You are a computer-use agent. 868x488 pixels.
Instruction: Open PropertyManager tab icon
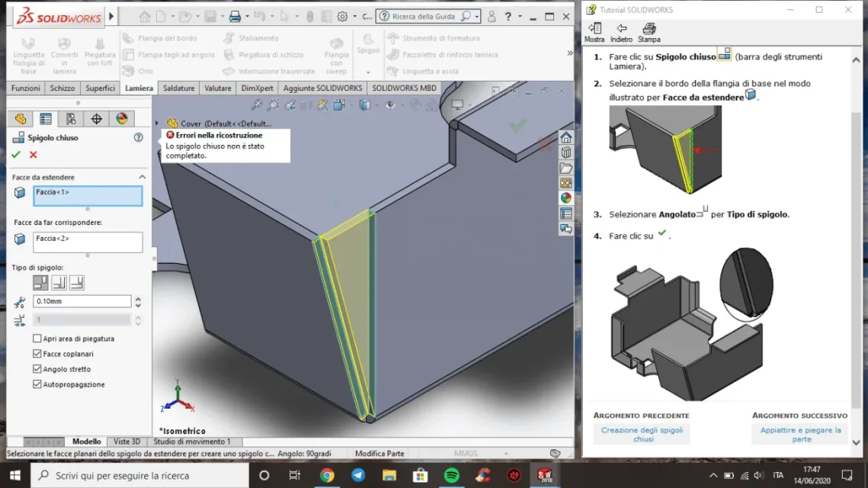(x=46, y=118)
